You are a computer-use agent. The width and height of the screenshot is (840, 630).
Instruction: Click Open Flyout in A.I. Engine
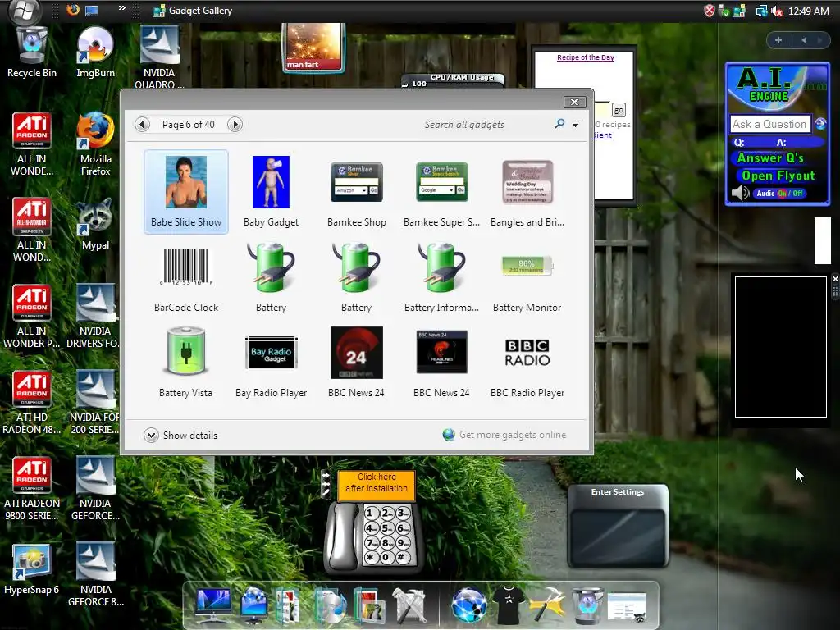(x=778, y=176)
